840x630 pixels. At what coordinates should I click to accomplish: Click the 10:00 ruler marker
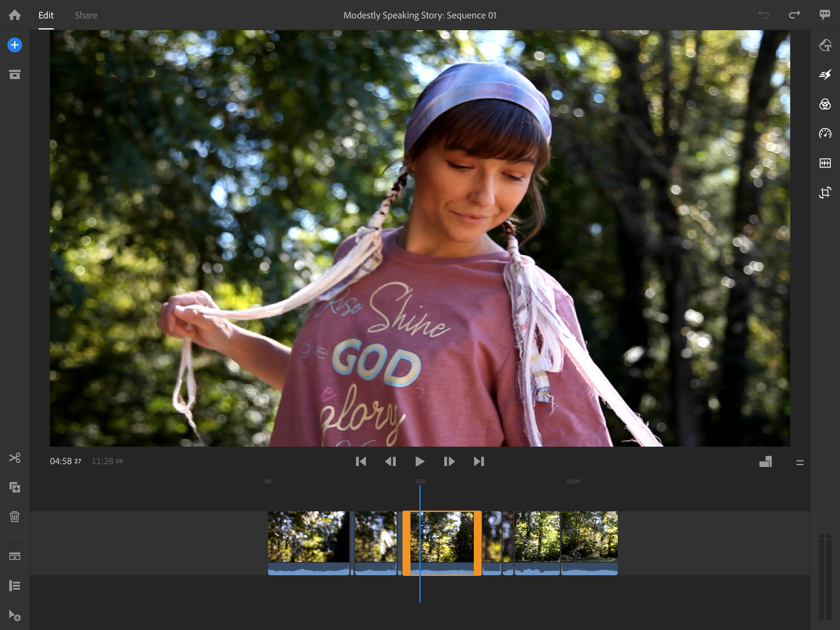click(x=573, y=481)
